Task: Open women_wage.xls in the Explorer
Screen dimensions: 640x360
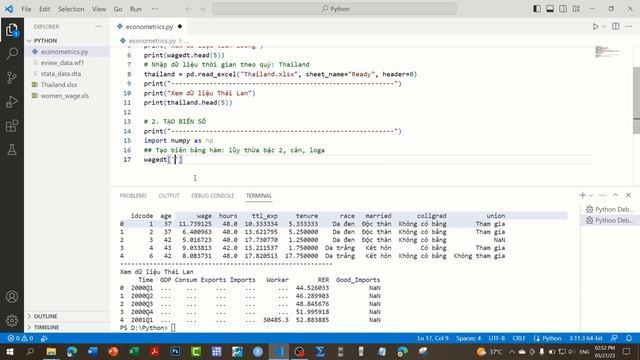Action: pos(67,96)
